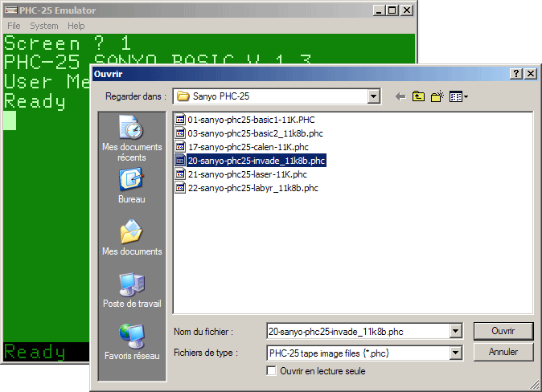542x392 pixels.
Task: Click the Ouvrir button
Action: (x=503, y=331)
